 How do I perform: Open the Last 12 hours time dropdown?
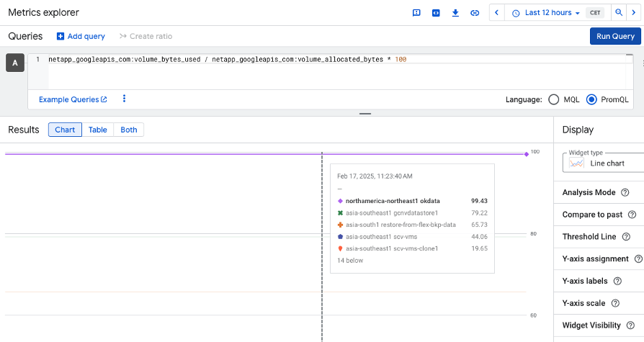coord(546,13)
